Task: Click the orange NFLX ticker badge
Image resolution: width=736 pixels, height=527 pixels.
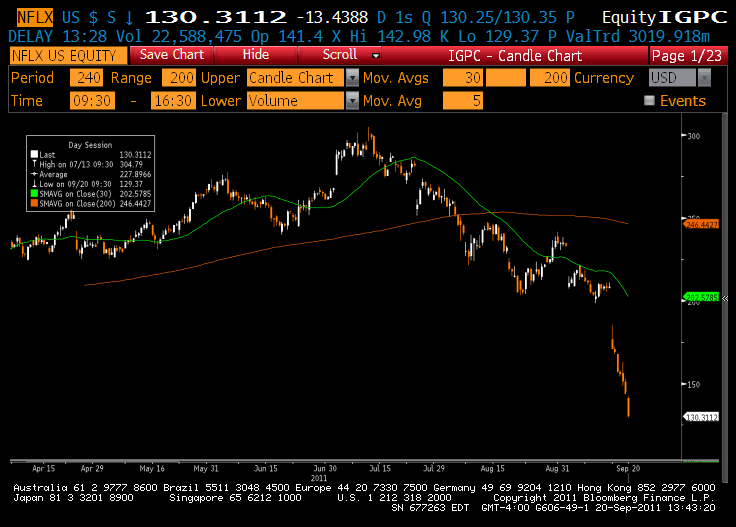Action: (x=35, y=17)
